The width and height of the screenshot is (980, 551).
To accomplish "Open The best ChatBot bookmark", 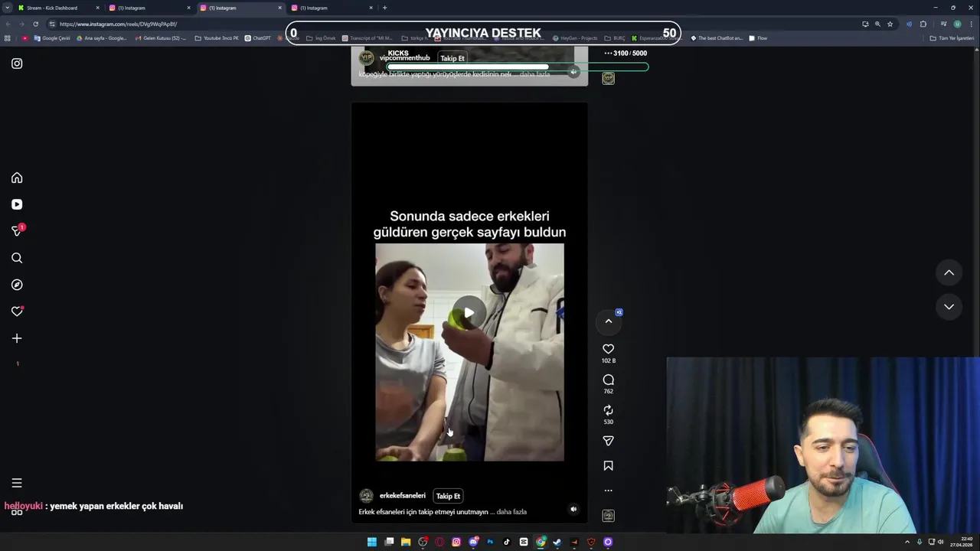I will pyautogui.click(x=717, y=38).
